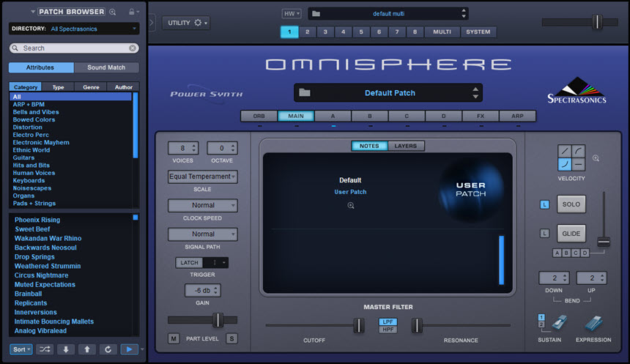This screenshot has width=630, height=364.
Task: Open the Clock Speed Normal dropdown
Action: click(x=202, y=205)
